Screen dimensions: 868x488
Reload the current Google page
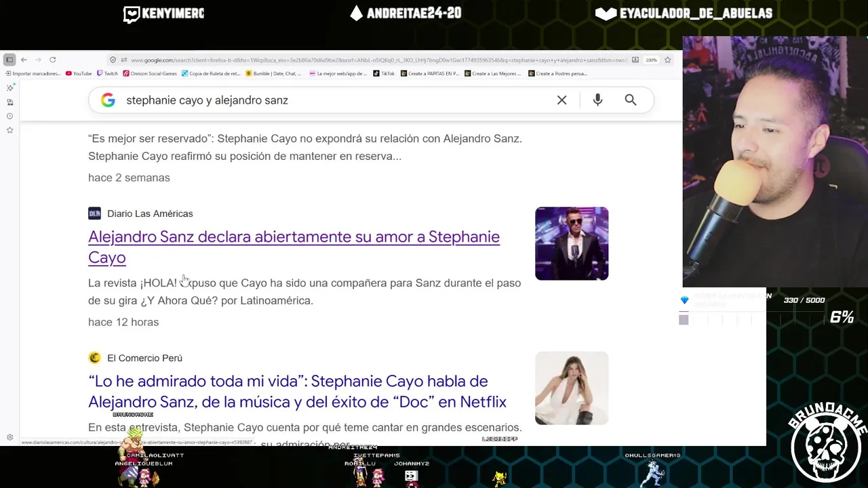click(52, 60)
